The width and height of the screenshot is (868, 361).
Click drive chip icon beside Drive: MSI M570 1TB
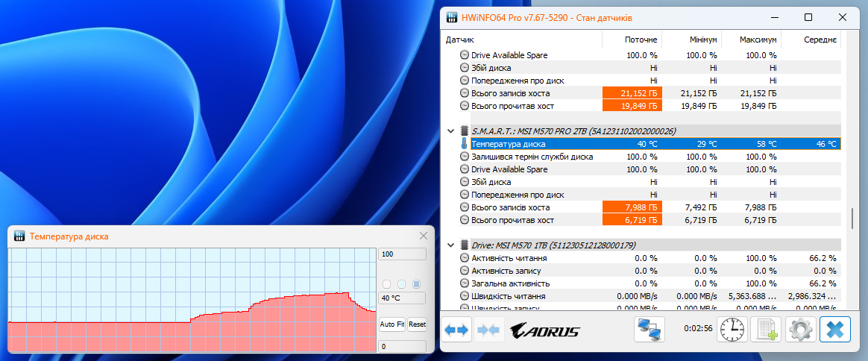(x=464, y=245)
